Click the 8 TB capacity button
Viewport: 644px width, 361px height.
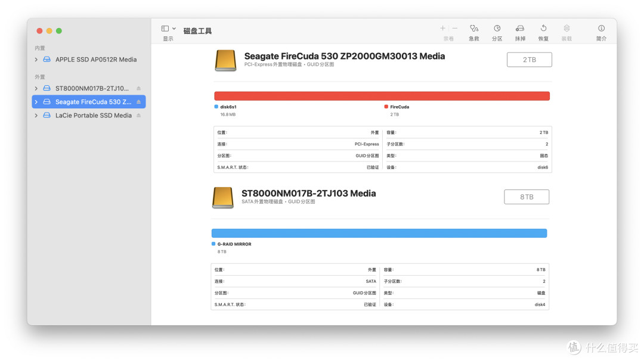526,197
